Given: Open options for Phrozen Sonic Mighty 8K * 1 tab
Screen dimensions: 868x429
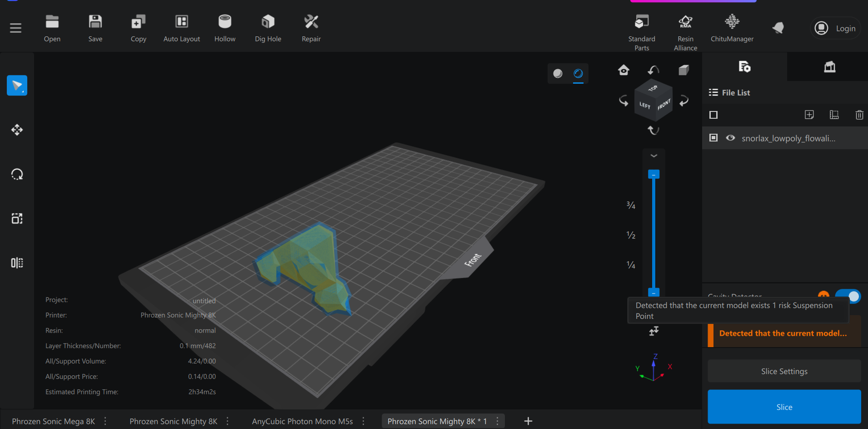Looking at the screenshot, I should [x=498, y=421].
